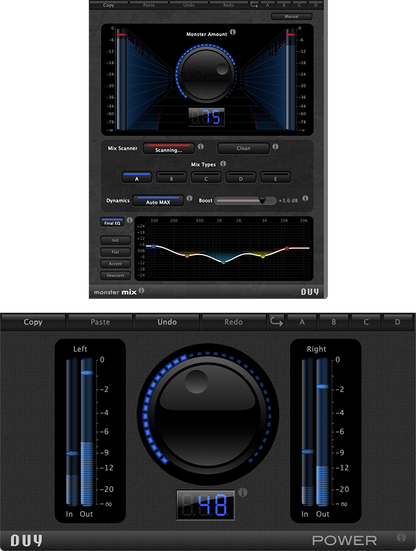Click the Deaccent EQ preset button
This screenshot has height=551, width=416.
(115, 275)
